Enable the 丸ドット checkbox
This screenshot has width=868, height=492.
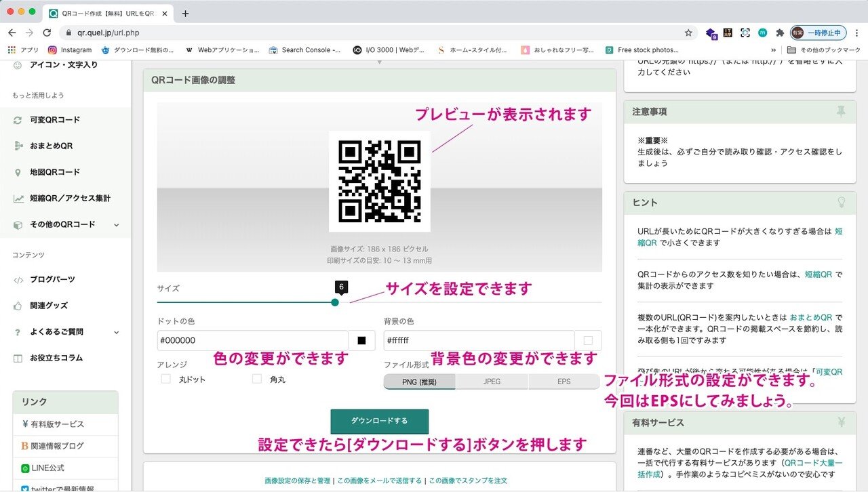(165, 379)
